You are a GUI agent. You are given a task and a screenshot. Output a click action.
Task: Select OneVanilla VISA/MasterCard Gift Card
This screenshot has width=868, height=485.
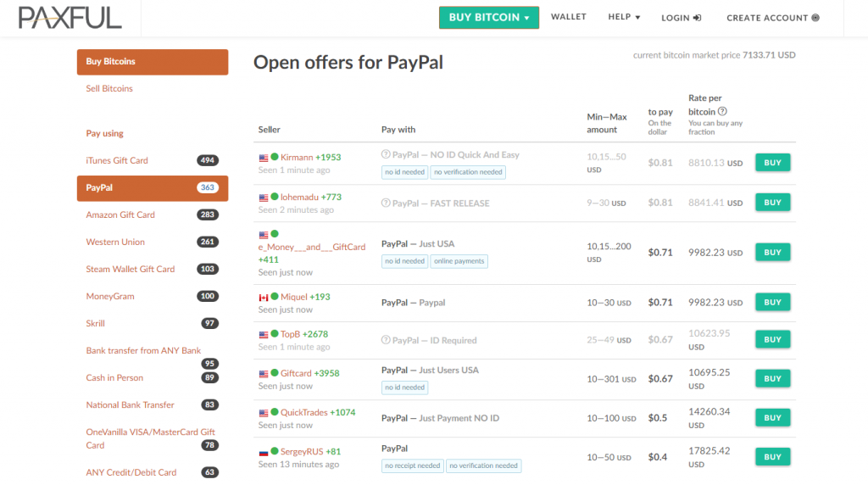(150, 438)
